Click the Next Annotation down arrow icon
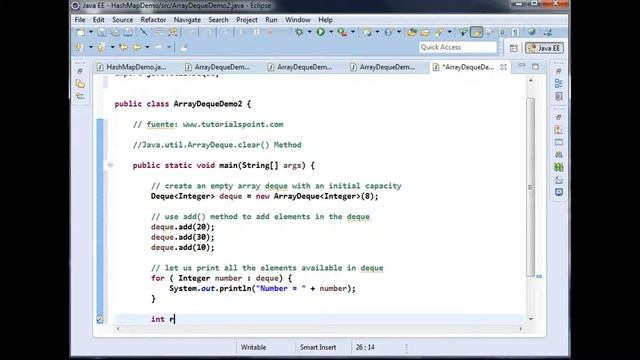640x360 pixels. [79, 48]
